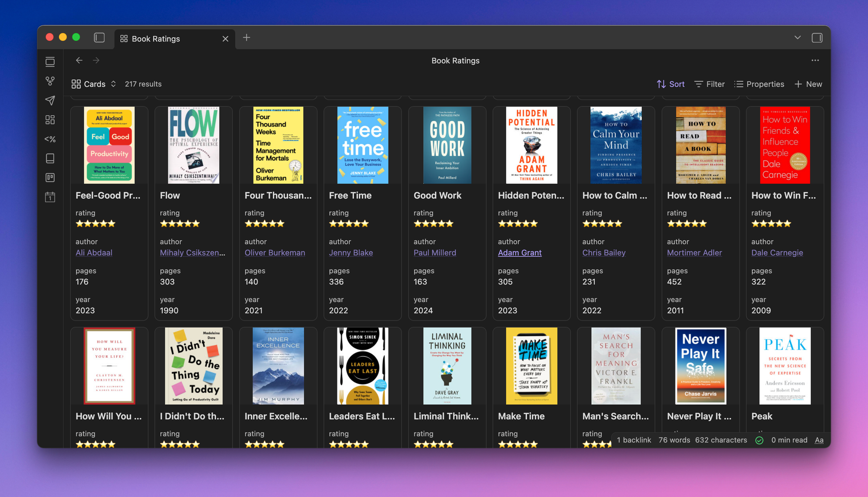Toggle the spellcheck status checkmark icon

[x=759, y=440]
